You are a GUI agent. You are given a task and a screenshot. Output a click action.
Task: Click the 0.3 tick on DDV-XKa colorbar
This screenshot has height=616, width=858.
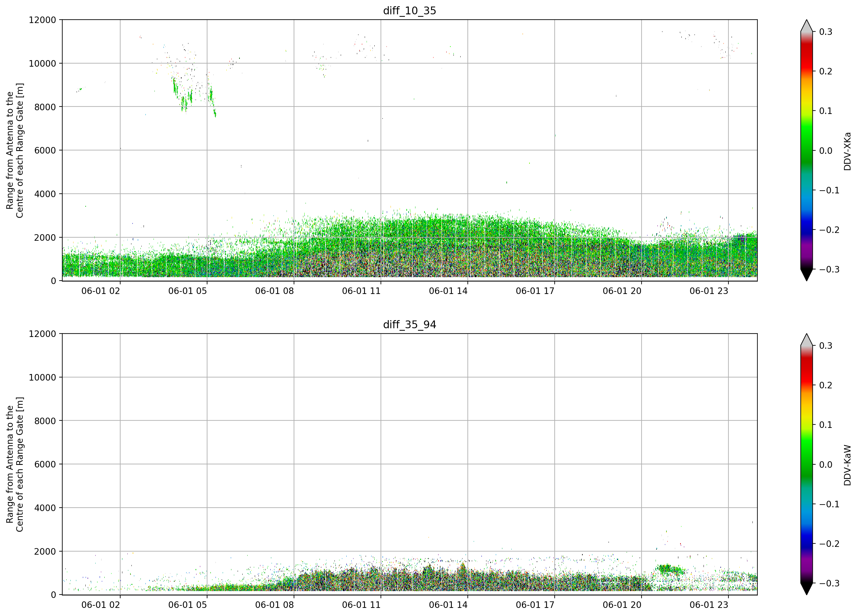pyautogui.click(x=826, y=32)
